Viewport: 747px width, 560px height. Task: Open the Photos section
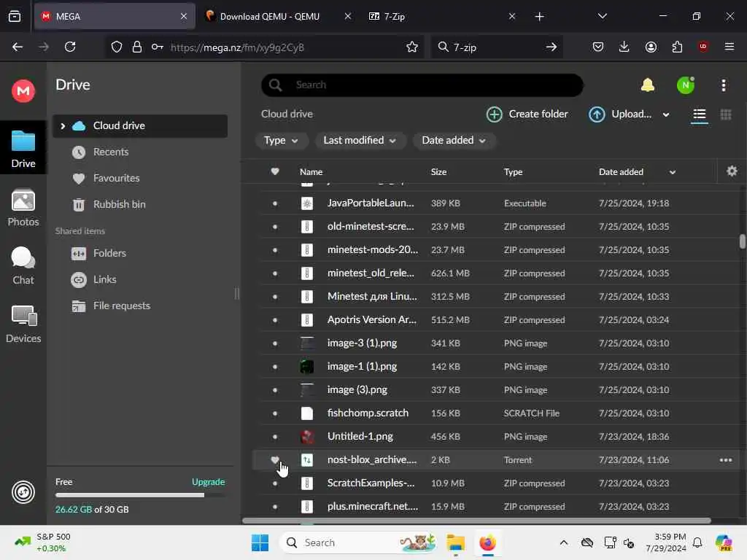point(23,208)
